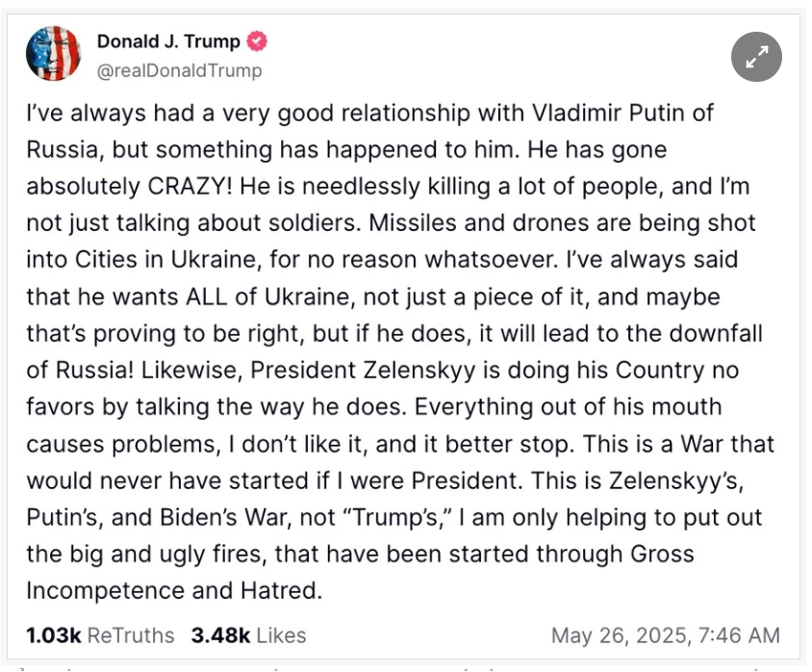Open the May 26, 2025 timestamp
This screenshot has width=812, height=672.
[x=665, y=635]
